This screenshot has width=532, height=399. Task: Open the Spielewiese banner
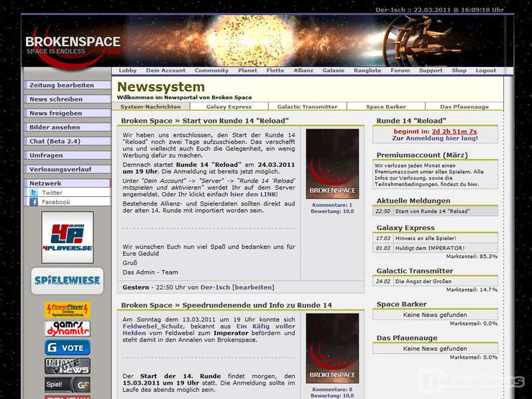pyautogui.click(x=67, y=281)
